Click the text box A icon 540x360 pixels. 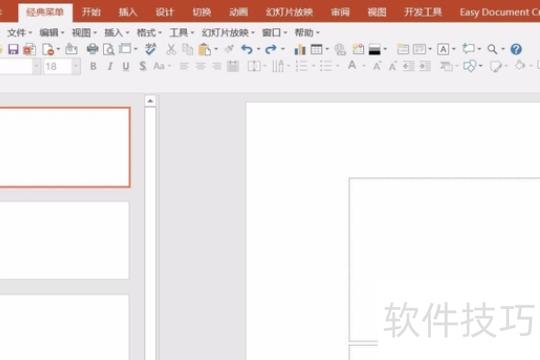point(443,49)
